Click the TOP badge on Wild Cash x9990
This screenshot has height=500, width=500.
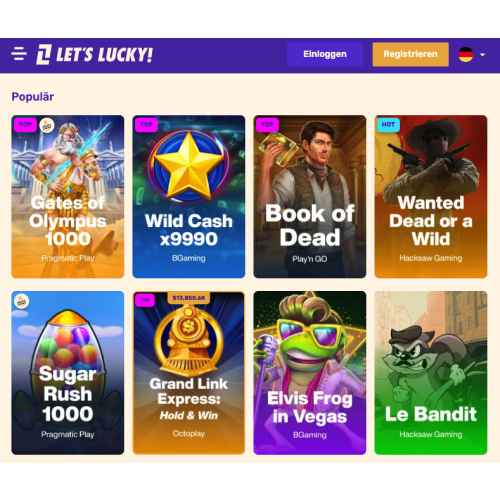[x=146, y=125]
